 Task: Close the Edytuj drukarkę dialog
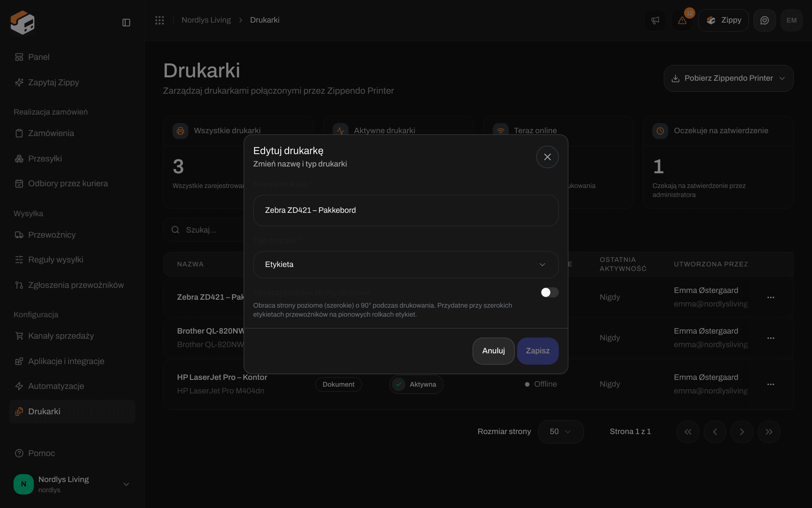[x=547, y=157]
